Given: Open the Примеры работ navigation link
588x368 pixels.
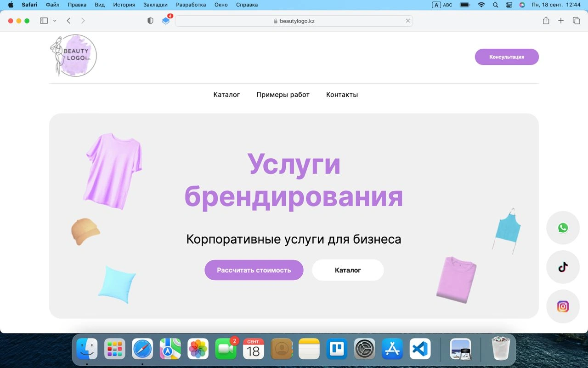Looking at the screenshot, I should (x=283, y=95).
